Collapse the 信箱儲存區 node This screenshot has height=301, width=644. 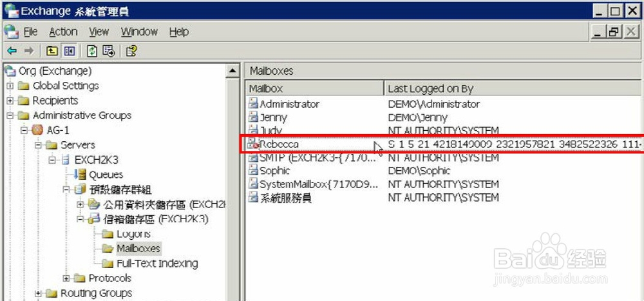pyautogui.click(x=80, y=219)
